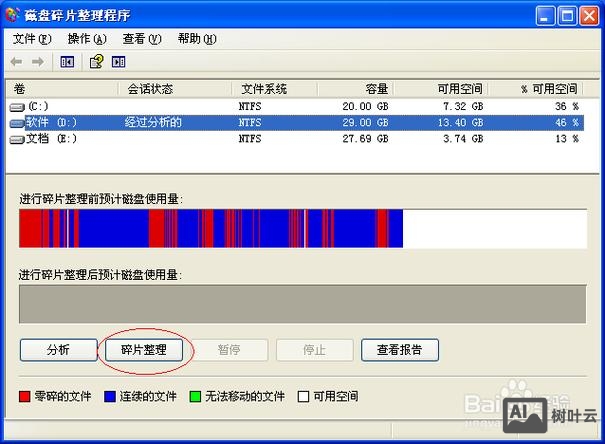Click the Forward arrow toolbar icon
Screen dimensions: 605x444
(38, 62)
